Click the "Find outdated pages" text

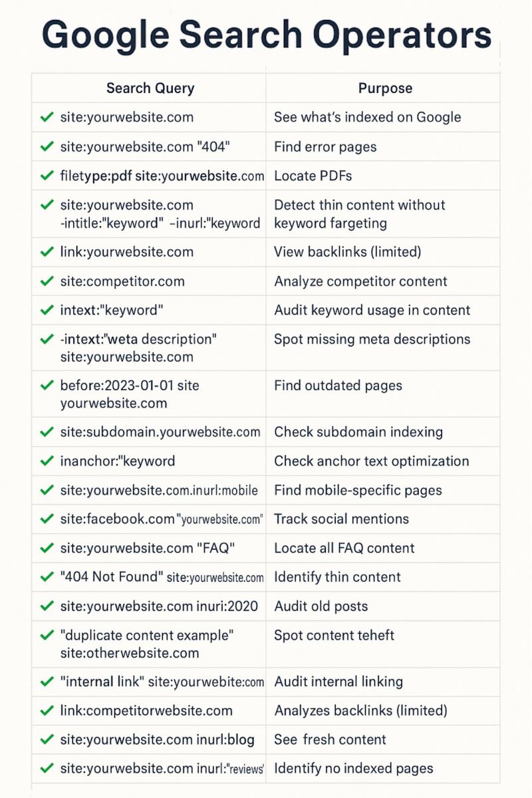pos(338,386)
